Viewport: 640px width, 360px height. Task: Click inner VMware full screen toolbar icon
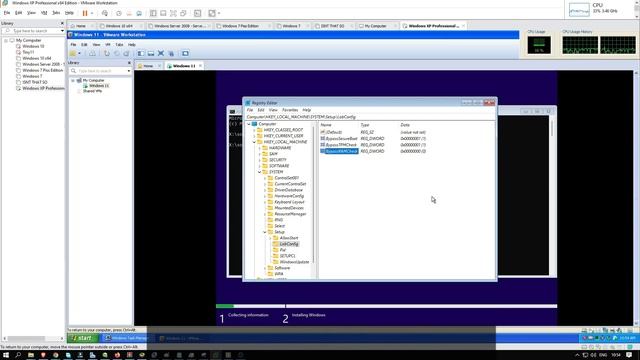[x=185, y=53]
